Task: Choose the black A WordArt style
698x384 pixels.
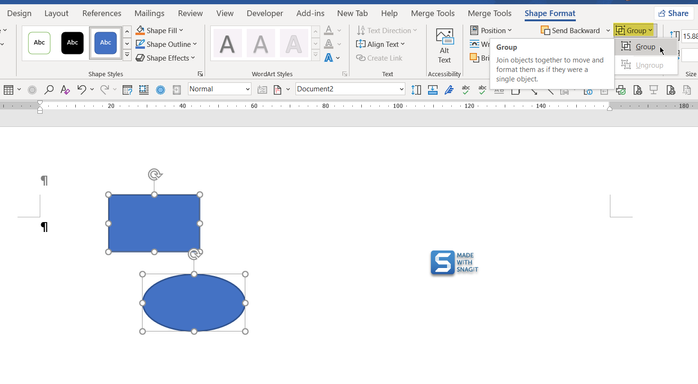Action: (x=227, y=44)
